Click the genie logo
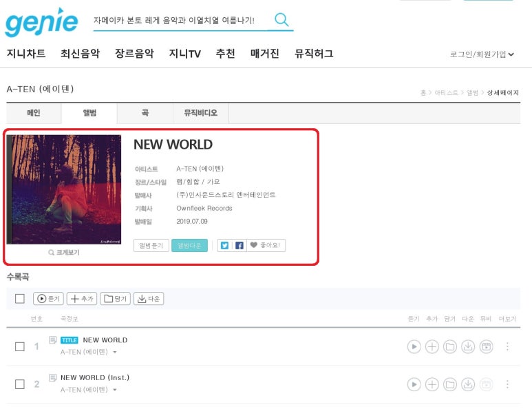 coord(41,23)
